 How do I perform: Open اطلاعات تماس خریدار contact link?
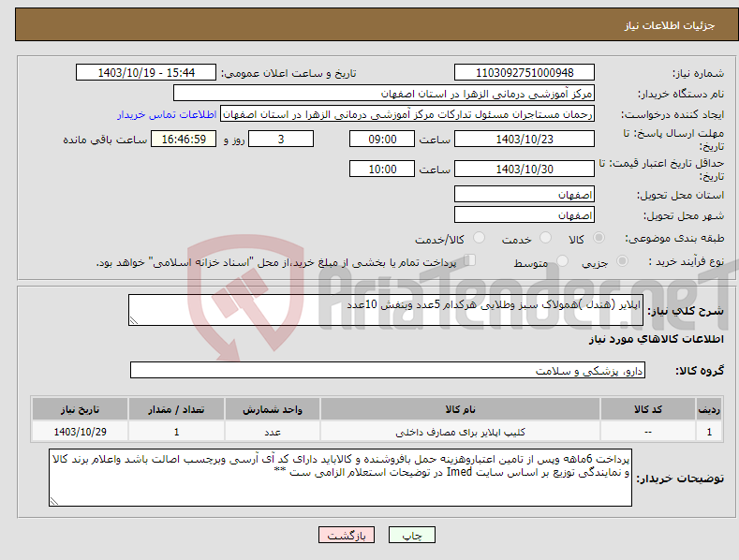(x=167, y=114)
